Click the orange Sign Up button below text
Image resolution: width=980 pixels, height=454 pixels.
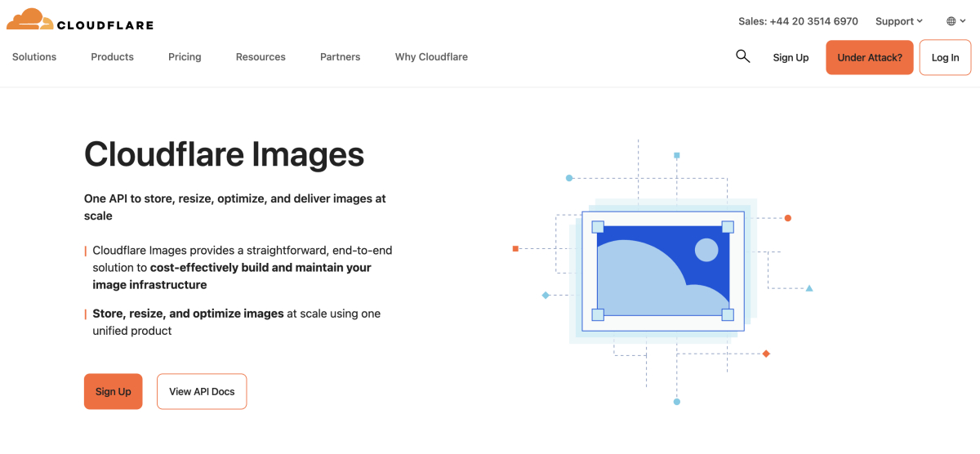click(x=114, y=391)
